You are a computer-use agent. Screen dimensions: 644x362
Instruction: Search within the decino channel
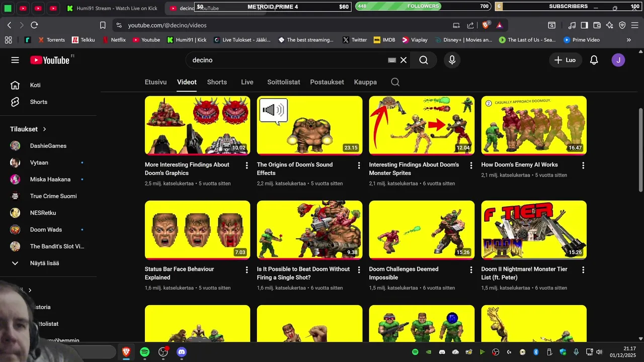(x=395, y=82)
